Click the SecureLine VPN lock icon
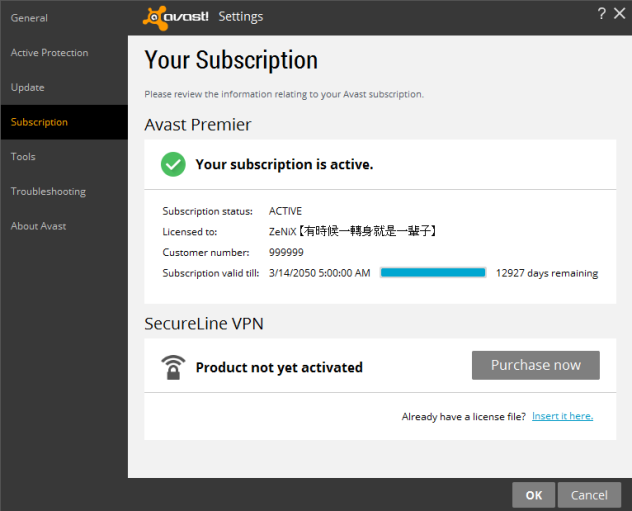This screenshot has width=632, height=511. tap(173, 367)
